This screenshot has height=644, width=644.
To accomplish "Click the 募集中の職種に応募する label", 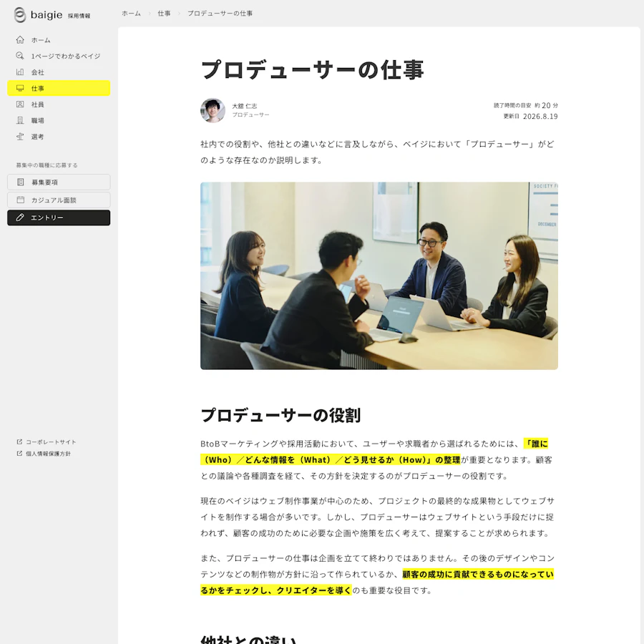I will [x=47, y=165].
